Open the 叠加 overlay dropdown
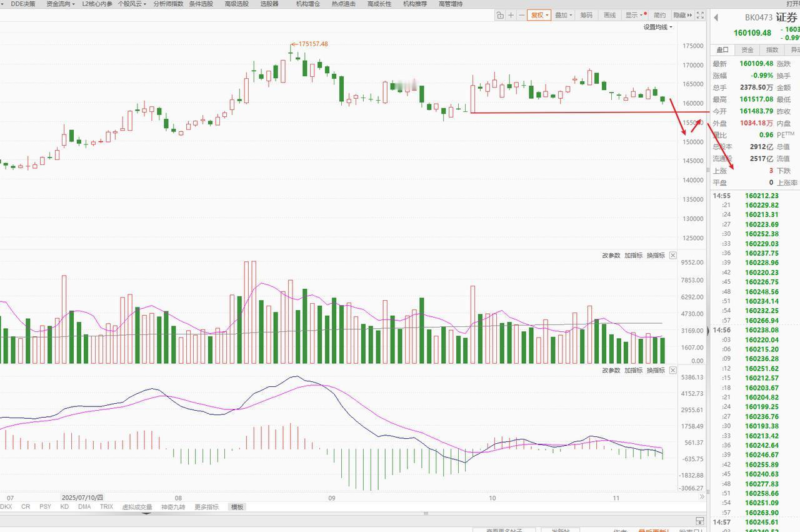 click(563, 15)
